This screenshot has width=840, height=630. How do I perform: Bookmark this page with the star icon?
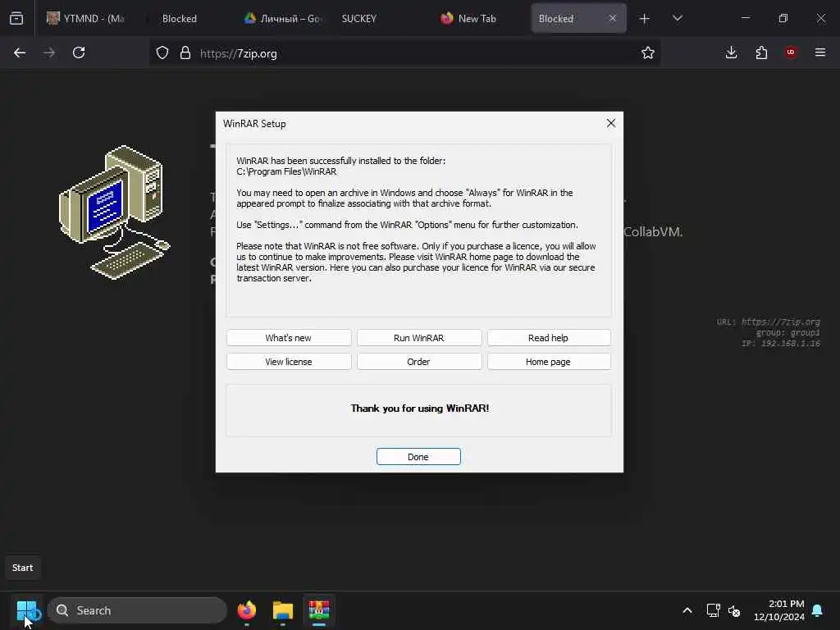[x=648, y=52]
